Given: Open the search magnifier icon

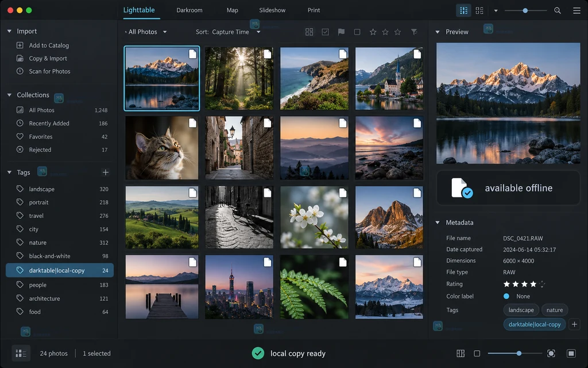Looking at the screenshot, I should coord(557,10).
